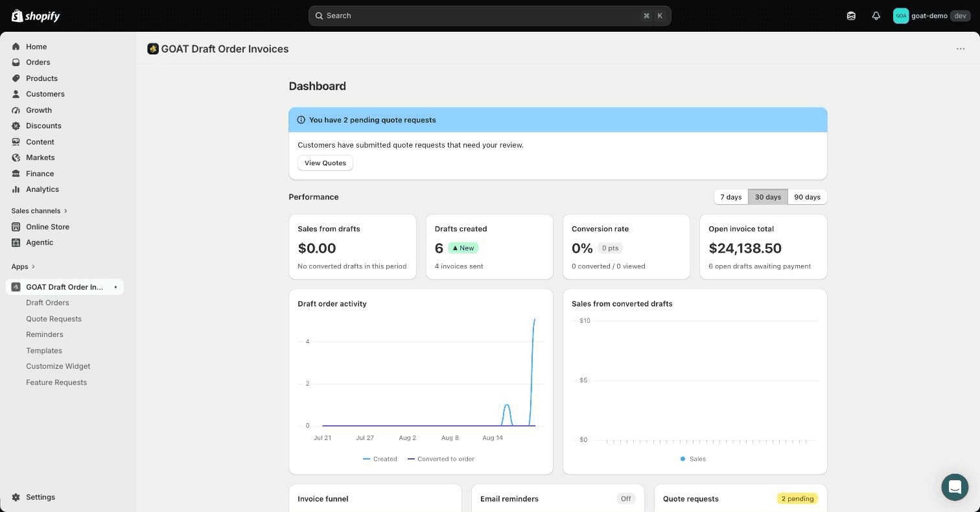Screen dimensions: 980x512
Task: Click GOAT app icon in sidebar
Action: pyautogui.click(x=16, y=287)
